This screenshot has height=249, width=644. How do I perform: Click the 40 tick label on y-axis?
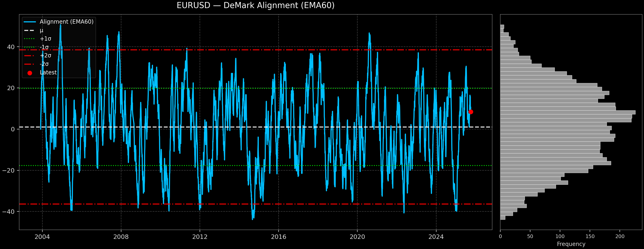[11, 47]
